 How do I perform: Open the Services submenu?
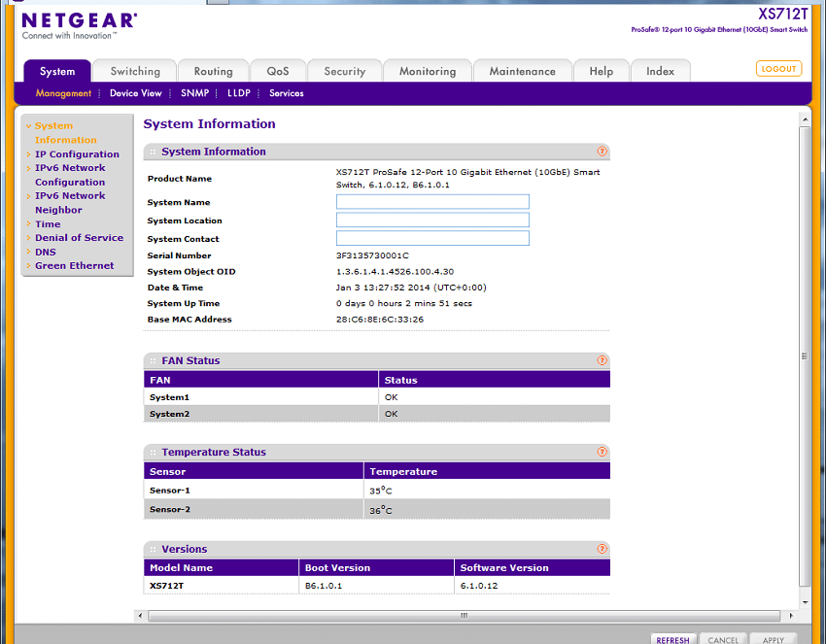pos(287,93)
